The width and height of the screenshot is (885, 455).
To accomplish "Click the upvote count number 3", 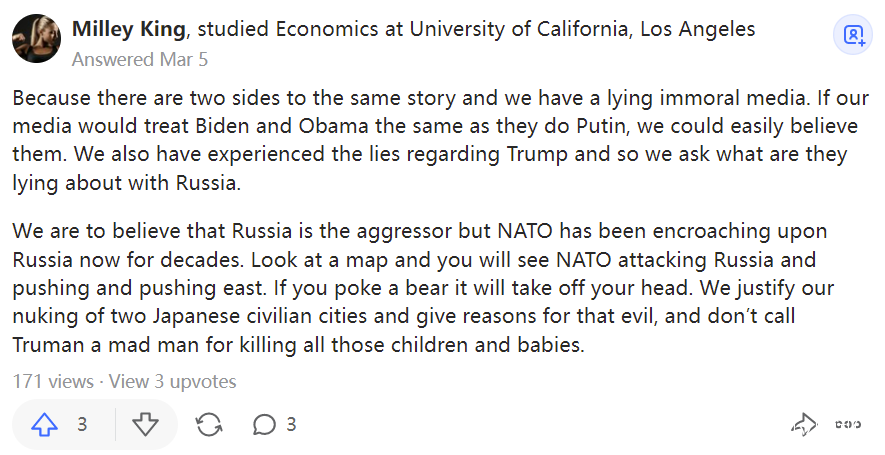I will (x=82, y=425).
